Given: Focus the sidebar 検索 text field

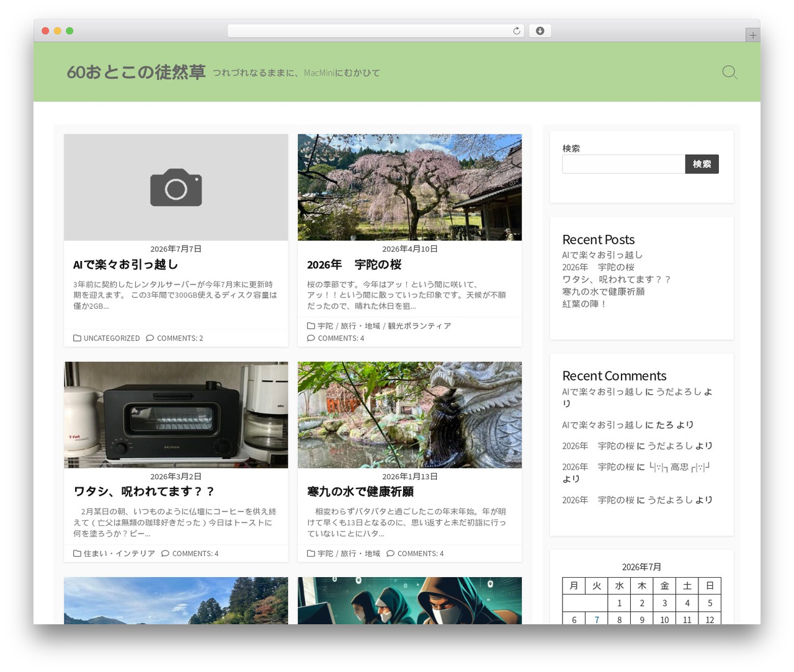Looking at the screenshot, I should (x=623, y=164).
